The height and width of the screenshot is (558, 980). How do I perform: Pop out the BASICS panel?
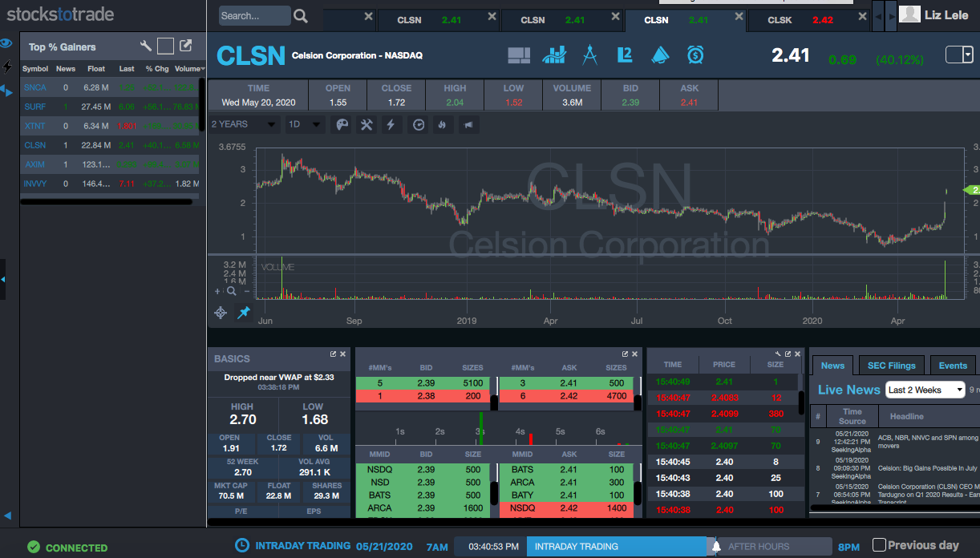pyautogui.click(x=333, y=354)
